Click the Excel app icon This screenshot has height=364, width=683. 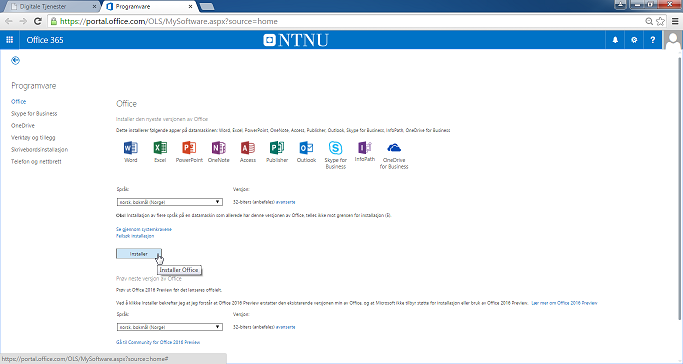point(160,148)
